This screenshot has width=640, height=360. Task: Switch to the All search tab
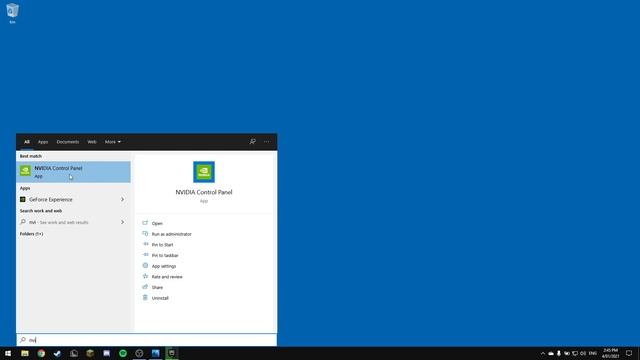[27, 142]
